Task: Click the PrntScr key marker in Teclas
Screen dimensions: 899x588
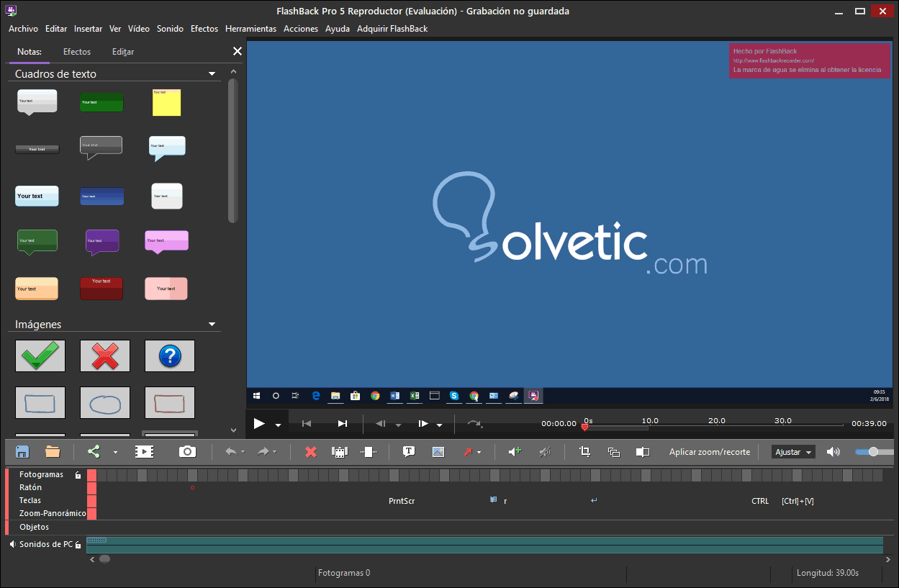Action: 402,501
